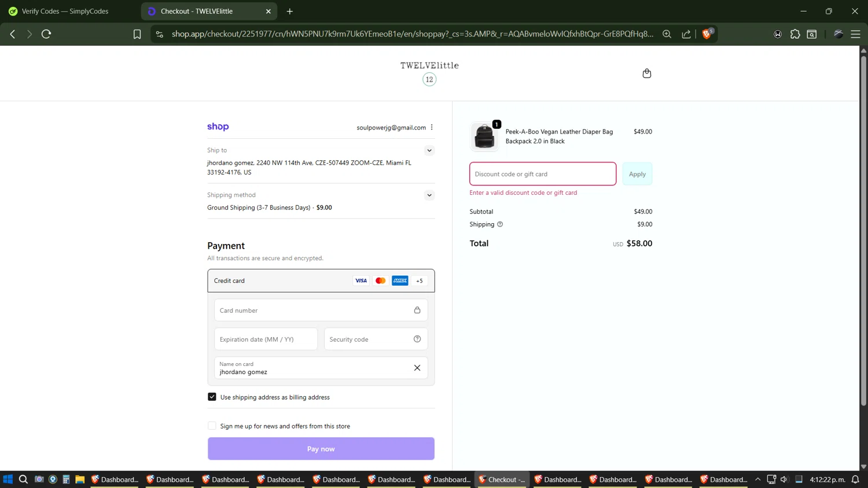
Task: Click the Visa card logo
Action: tap(361, 280)
